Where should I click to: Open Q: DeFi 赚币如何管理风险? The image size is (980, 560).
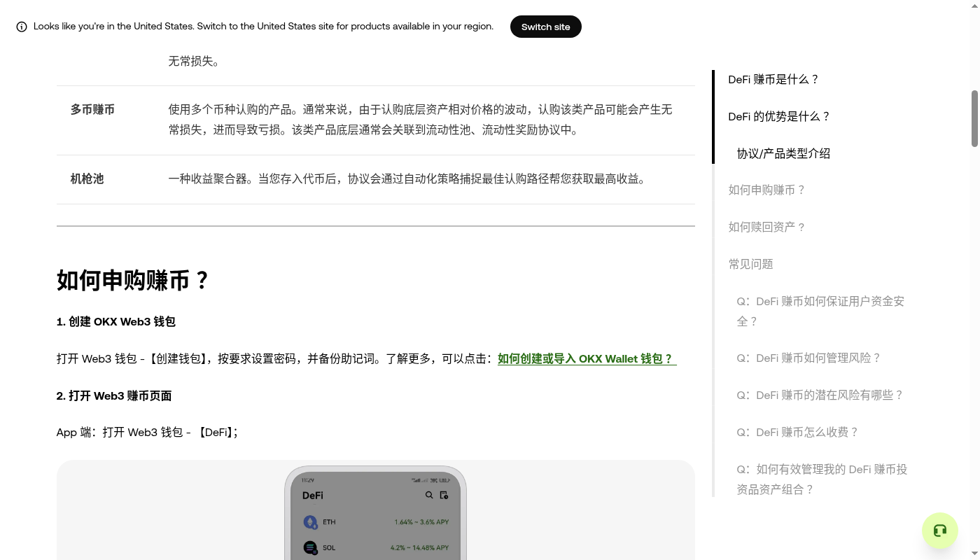pyautogui.click(x=808, y=358)
